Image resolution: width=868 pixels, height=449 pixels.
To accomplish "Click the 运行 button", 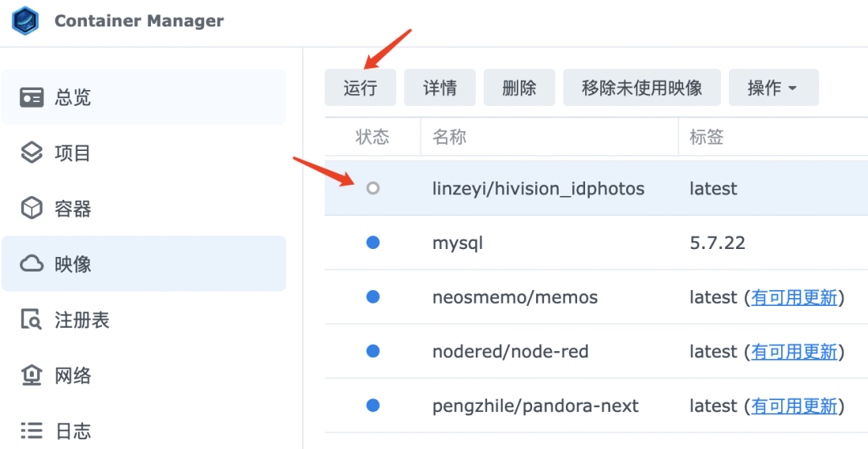I will pyautogui.click(x=360, y=88).
